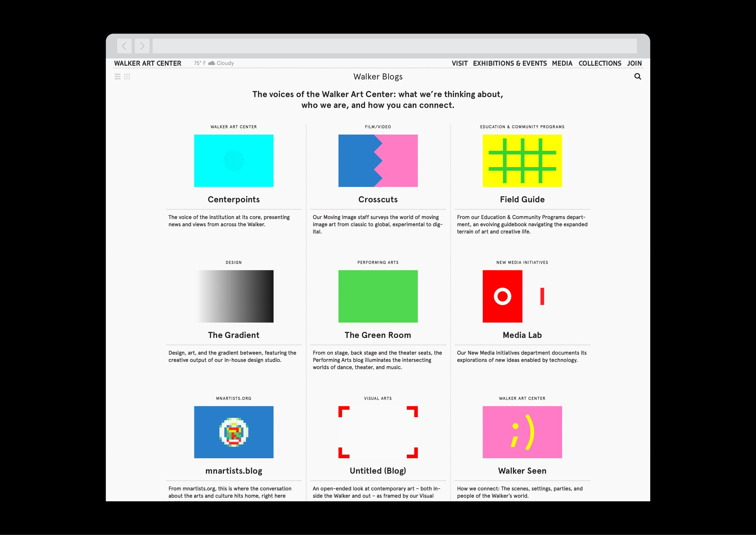Click the cloudy weather icon
The height and width of the screenshot is (535, 756).
point(211,63)
